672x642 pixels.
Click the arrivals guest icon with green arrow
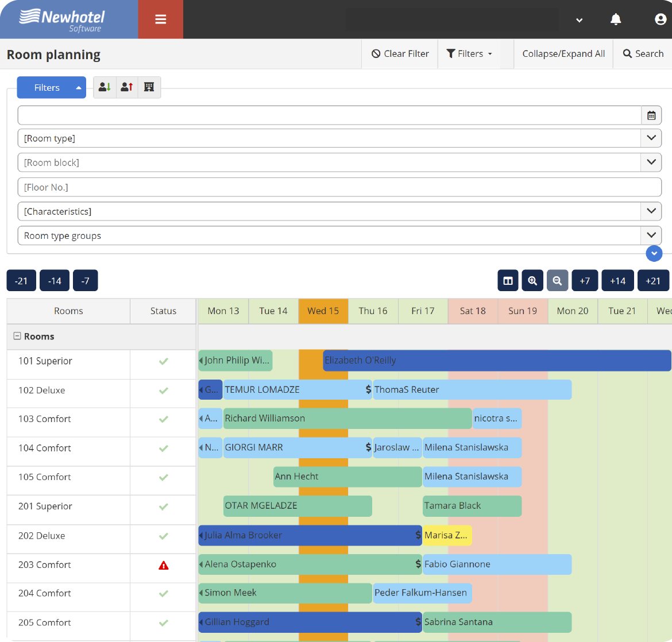(x=105, y=87)
